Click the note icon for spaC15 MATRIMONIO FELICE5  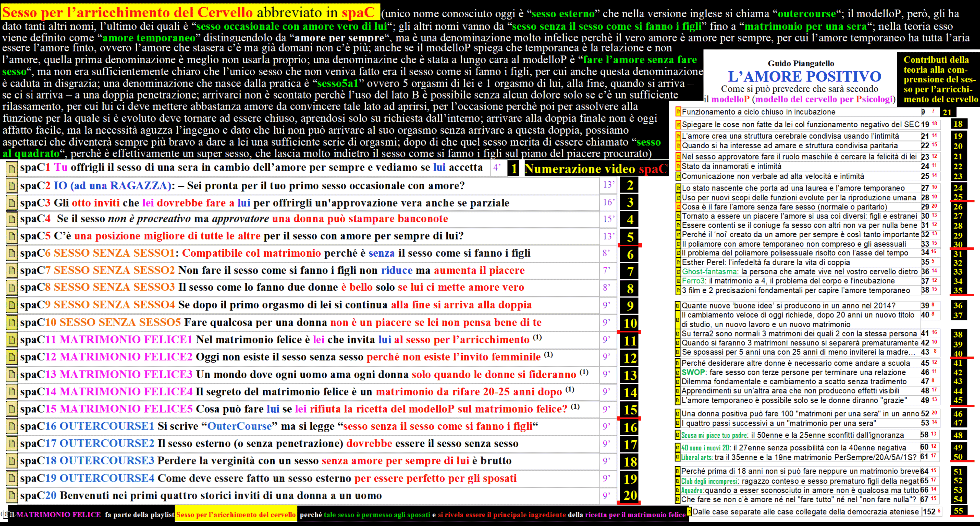[12, 409]
